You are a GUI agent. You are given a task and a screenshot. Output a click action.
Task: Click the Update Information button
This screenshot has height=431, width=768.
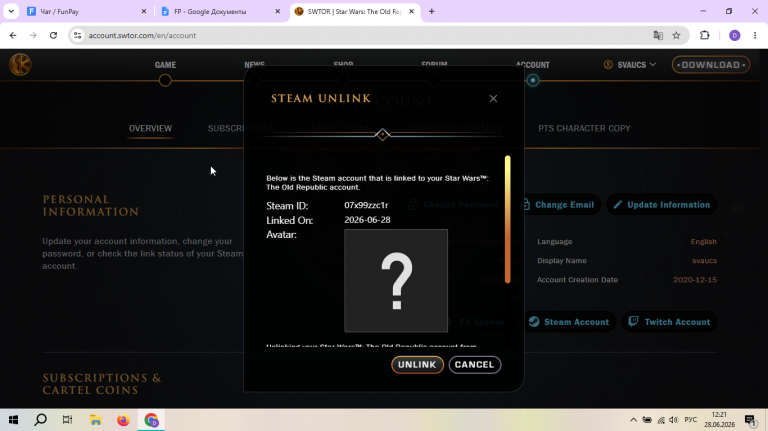pos(662,205)
